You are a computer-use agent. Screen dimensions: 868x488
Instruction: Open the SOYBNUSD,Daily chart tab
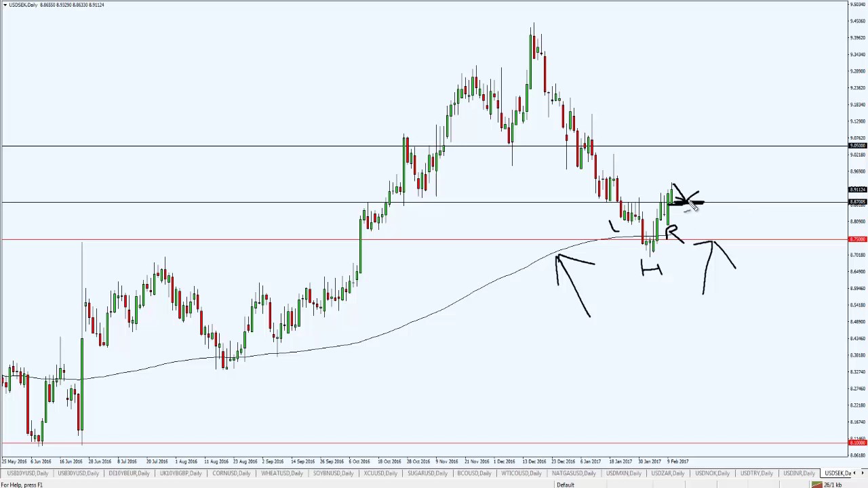tap(333, 473)
